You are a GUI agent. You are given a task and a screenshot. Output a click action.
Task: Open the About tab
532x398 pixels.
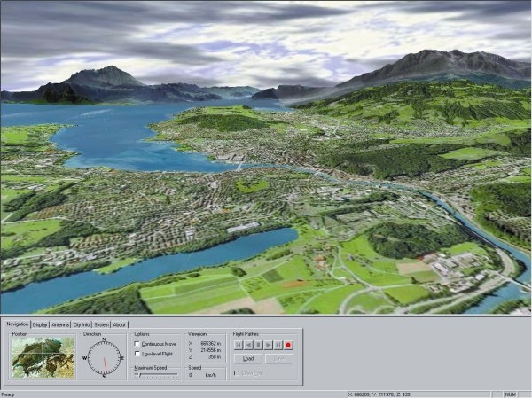click(120, 324)
